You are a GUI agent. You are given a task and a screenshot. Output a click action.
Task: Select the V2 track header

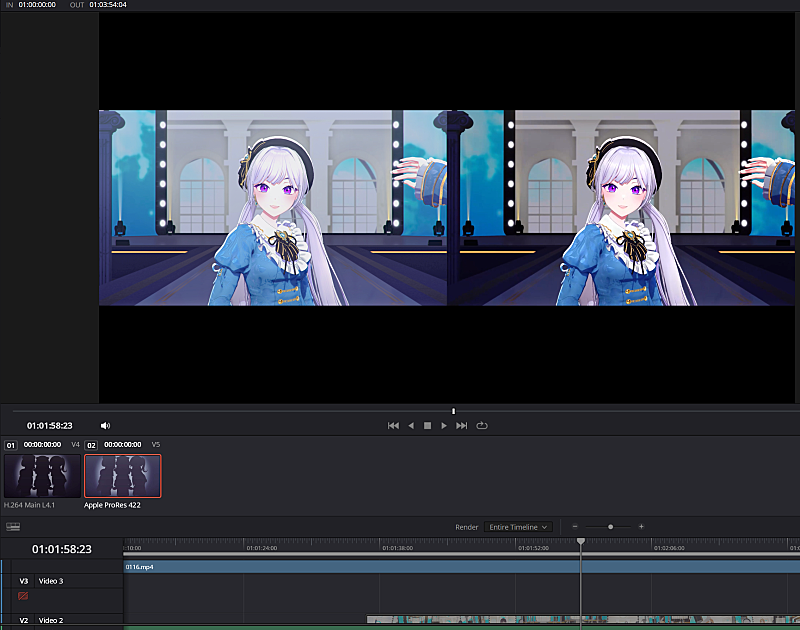[x=24, y=621]
